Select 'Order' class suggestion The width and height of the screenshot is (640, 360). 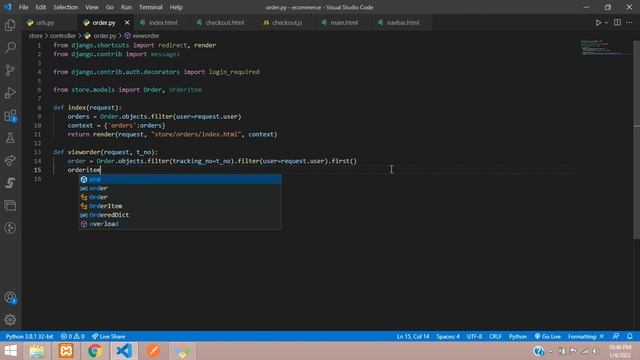[x=180, y=197]
